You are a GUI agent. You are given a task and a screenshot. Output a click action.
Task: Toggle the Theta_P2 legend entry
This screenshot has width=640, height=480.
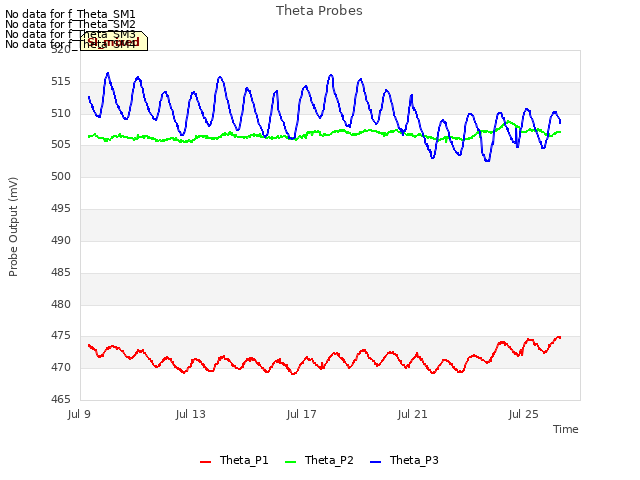point(319,460)
